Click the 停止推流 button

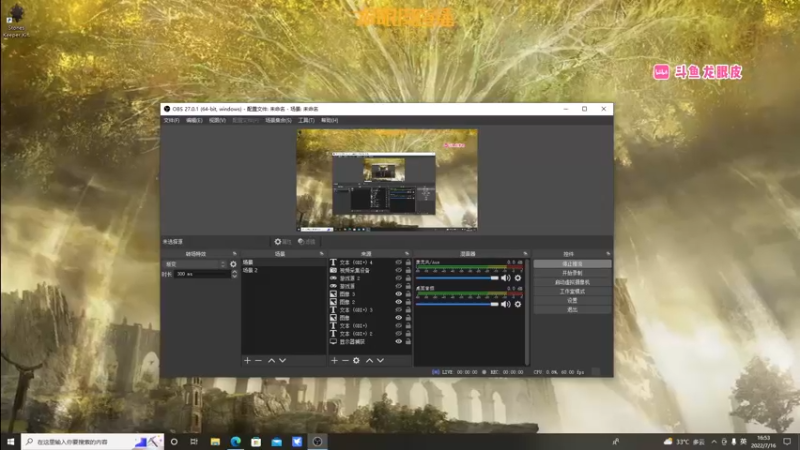[572, 264]
